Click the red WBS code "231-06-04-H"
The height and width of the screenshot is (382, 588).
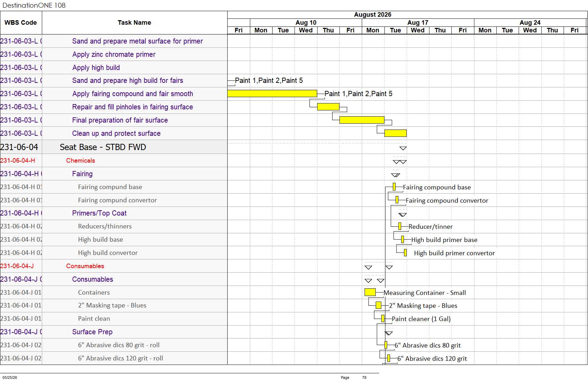click(18, 161)
